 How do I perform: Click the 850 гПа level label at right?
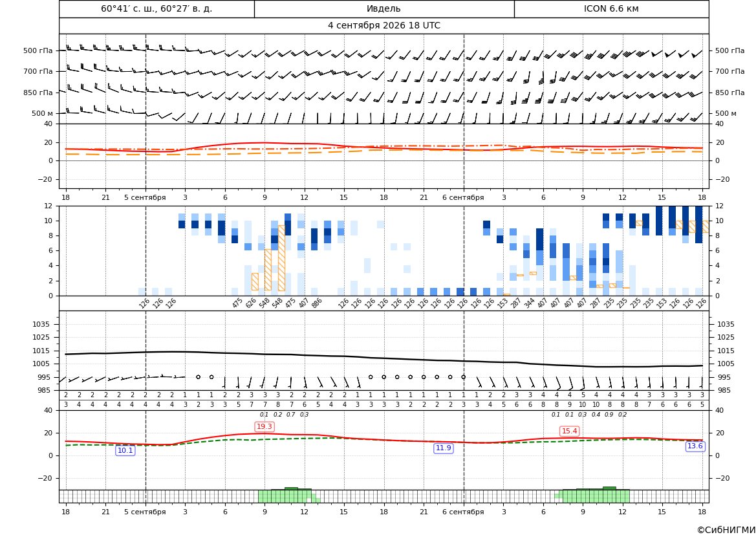[730, 93]
